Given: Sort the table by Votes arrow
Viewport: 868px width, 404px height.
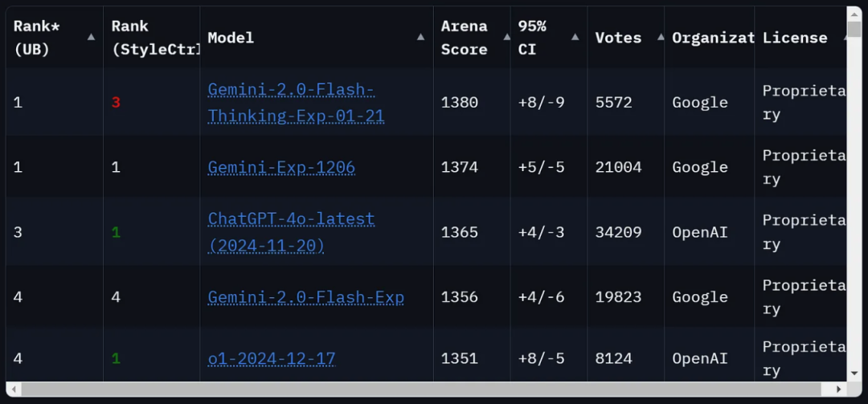Looking at the screenshot, I should pyautogui.click(x=661, y=37).
